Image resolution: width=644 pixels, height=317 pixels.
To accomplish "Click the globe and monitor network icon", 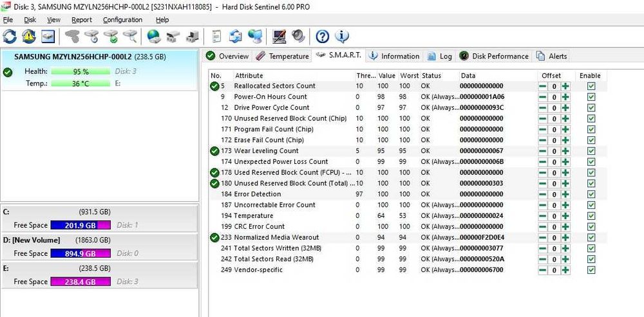I will pyautogui.click(x=255, y=37).
